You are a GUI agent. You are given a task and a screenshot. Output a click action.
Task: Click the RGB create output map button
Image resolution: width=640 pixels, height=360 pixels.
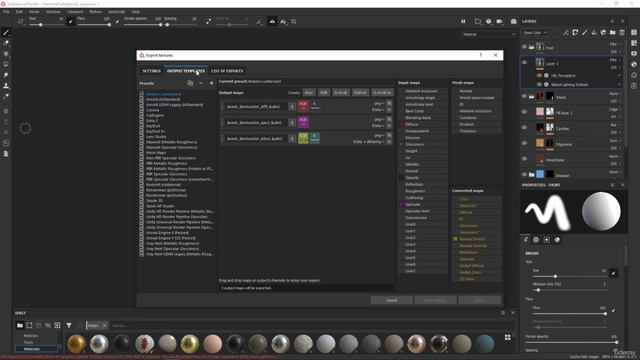tap(324, 93)
